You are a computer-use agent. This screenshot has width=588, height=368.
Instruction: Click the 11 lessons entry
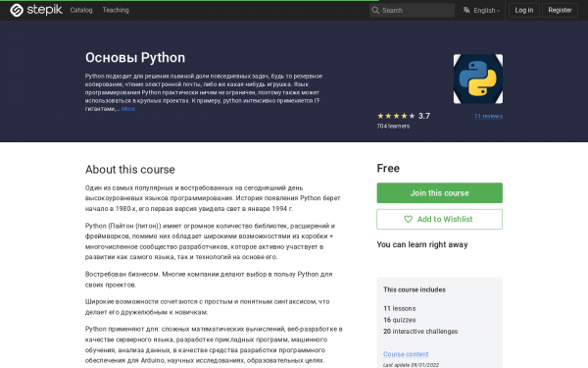[400, 309]
